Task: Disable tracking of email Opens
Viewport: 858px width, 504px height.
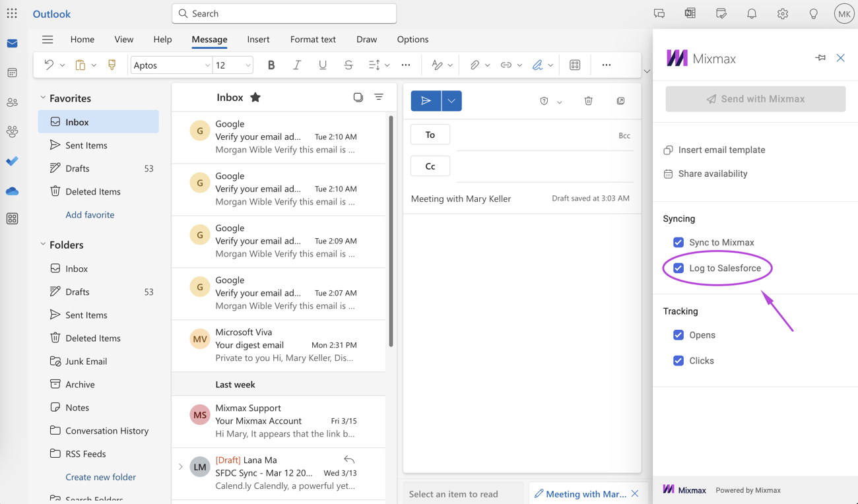Action: click(678, 335)
